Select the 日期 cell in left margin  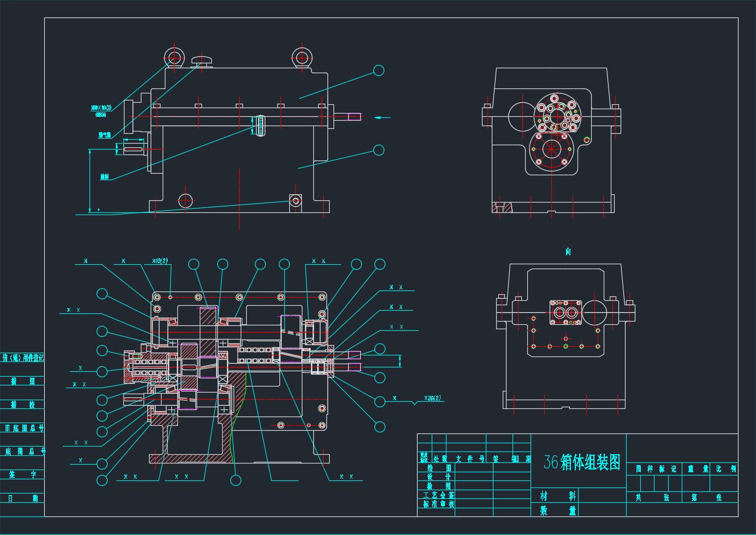click(22, 498)
